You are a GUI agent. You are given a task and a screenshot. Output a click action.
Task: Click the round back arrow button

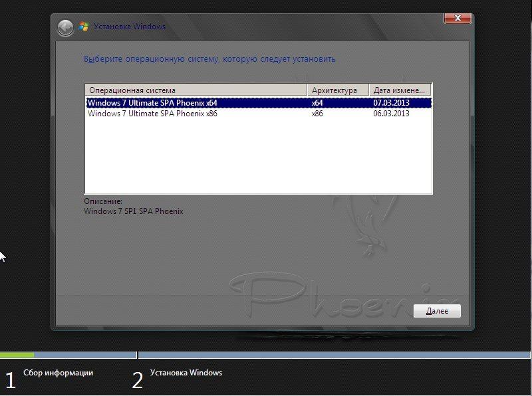(65, 27)
